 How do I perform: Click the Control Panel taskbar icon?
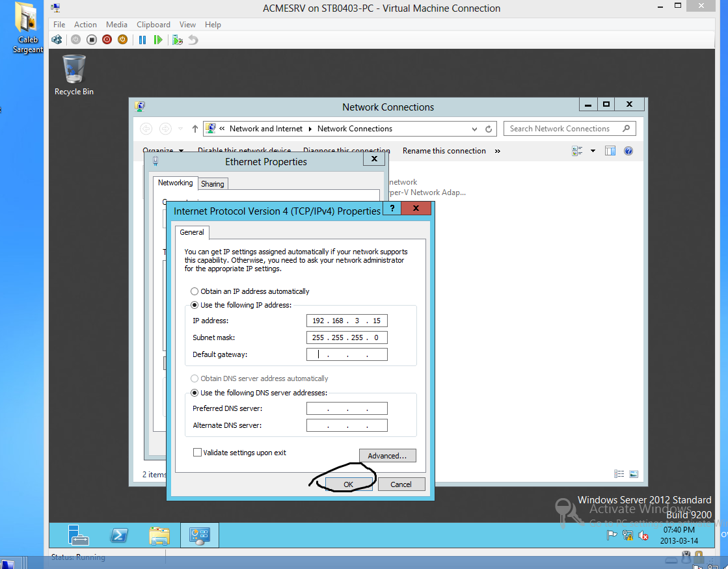(x=200, y=535)
